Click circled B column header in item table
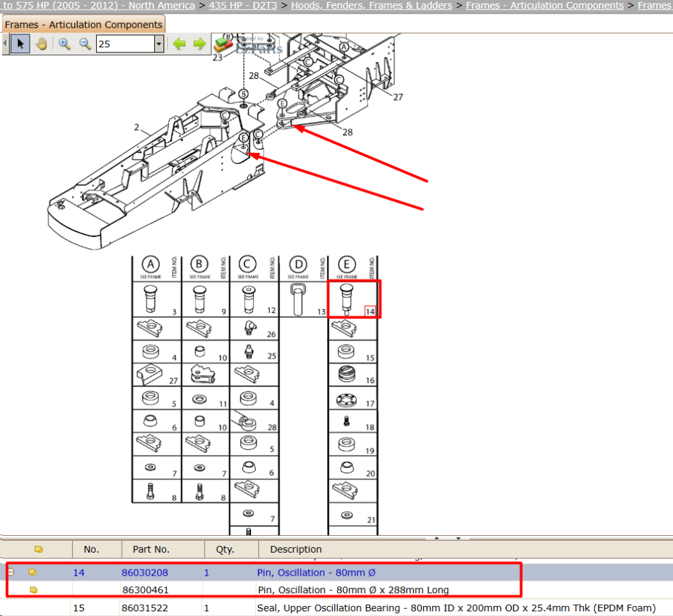 coord(199,265)
